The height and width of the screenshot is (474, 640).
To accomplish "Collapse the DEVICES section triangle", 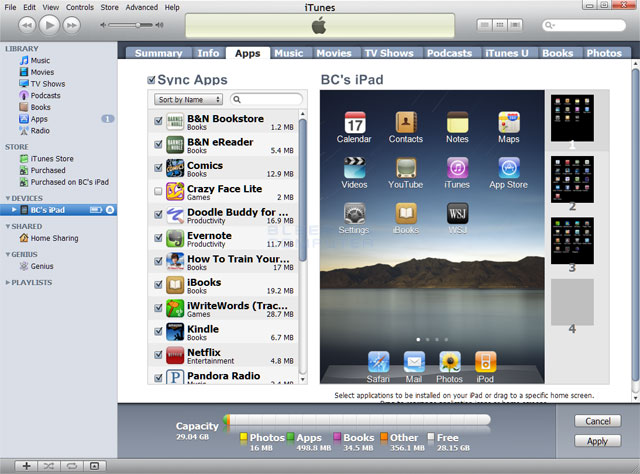I will click(x=8, y=198).
